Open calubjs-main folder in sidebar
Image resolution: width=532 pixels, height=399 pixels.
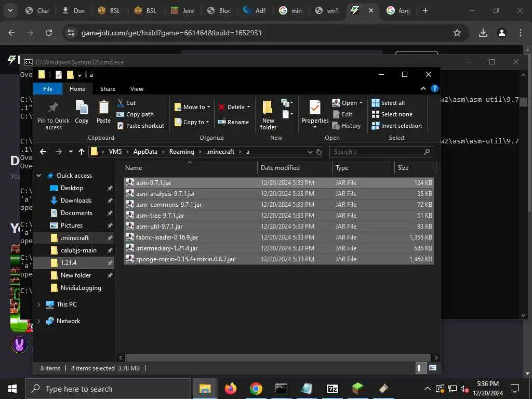coord(78,250)
